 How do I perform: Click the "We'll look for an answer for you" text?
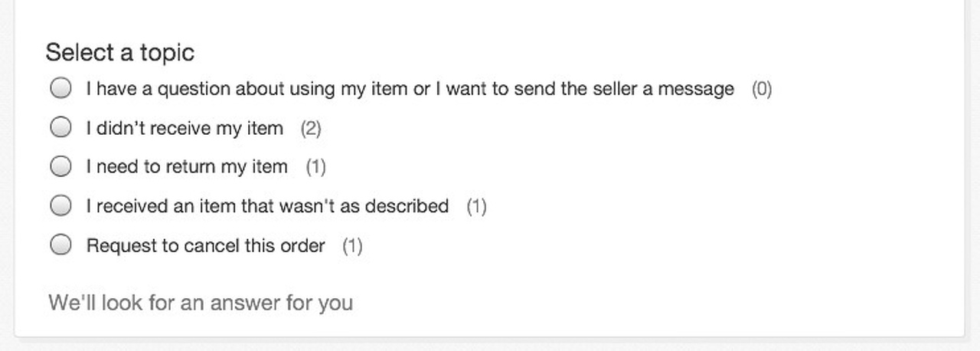[x=201, y=303]
